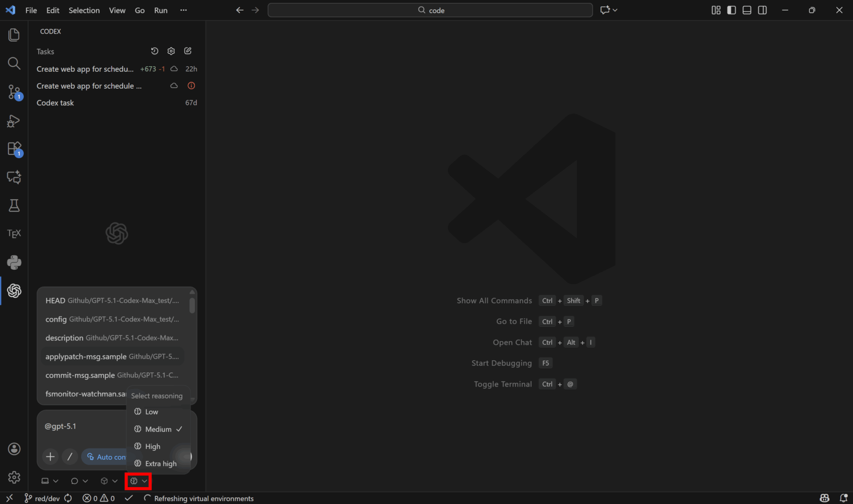Open the Extensions view in activity bar
Image resolution: width=853 pixels, height=504 pixels.
(14, 149)
